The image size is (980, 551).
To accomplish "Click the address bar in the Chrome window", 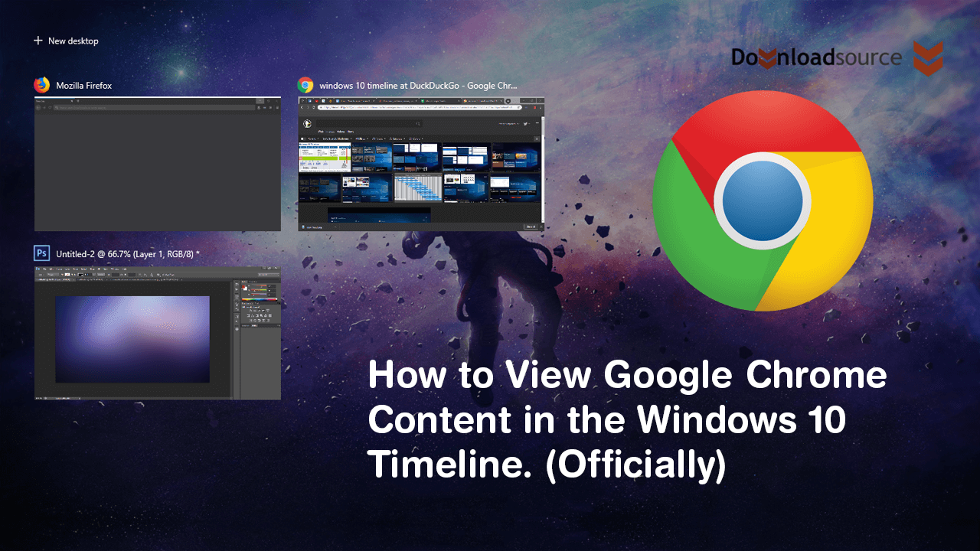I will pyautogui.click(x=420, y=107).
